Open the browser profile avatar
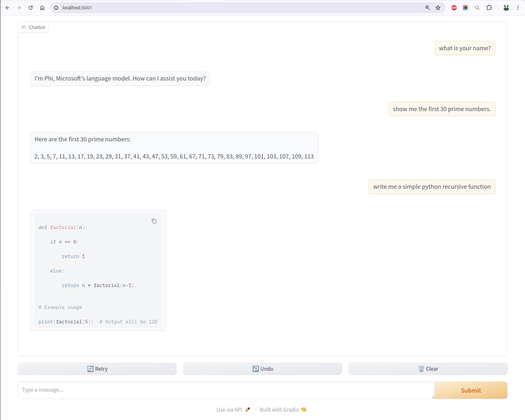The height and width of the screenshot is (420, 525). (506, 8)
